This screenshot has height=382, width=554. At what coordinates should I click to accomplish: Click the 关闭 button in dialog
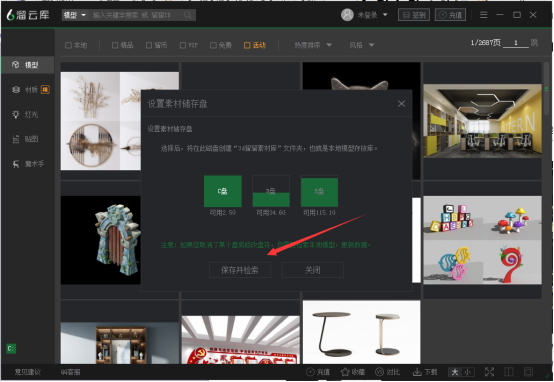pos(313,270)
